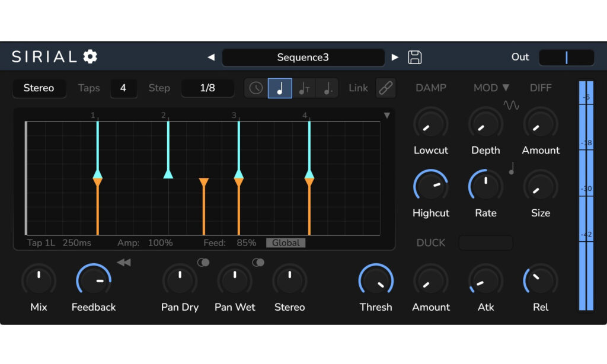Toggle the Pan Dry link switch
Image resolution: width=607 pixels, height=364 pixels.
tap(203, 263)
